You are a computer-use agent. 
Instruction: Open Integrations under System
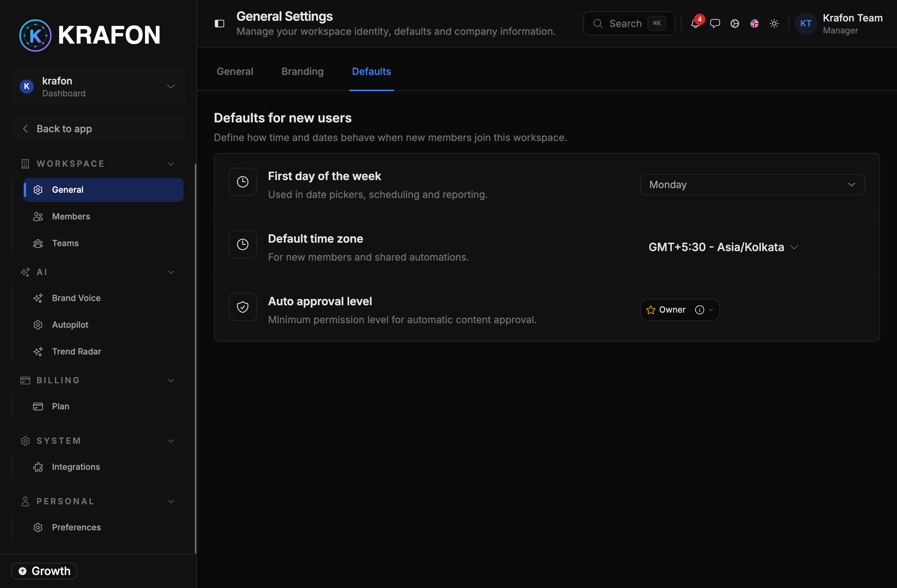click(x=103, y=467)
